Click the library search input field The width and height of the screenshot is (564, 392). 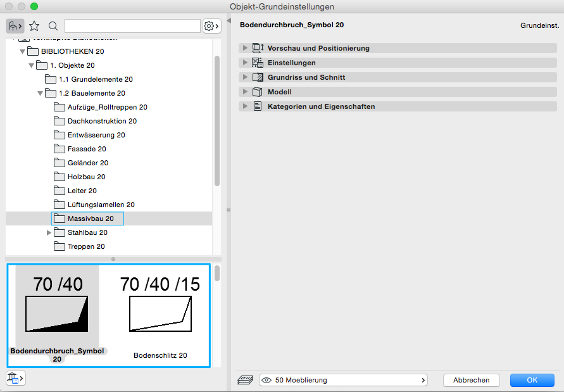pyautogui.click(x=132, y=26)
